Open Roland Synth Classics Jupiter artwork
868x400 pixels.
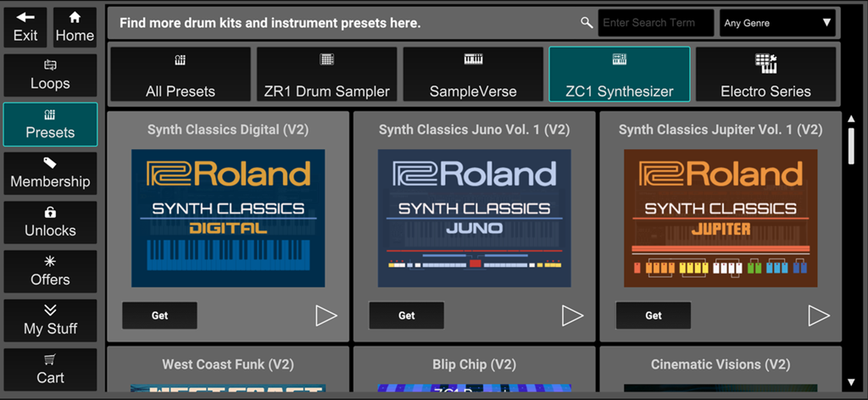(721, 218)
